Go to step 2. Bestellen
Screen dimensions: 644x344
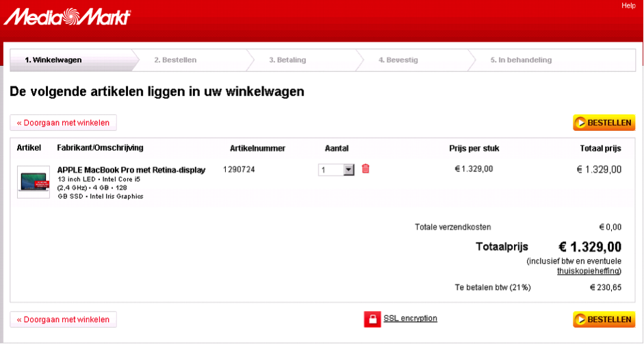175,60
